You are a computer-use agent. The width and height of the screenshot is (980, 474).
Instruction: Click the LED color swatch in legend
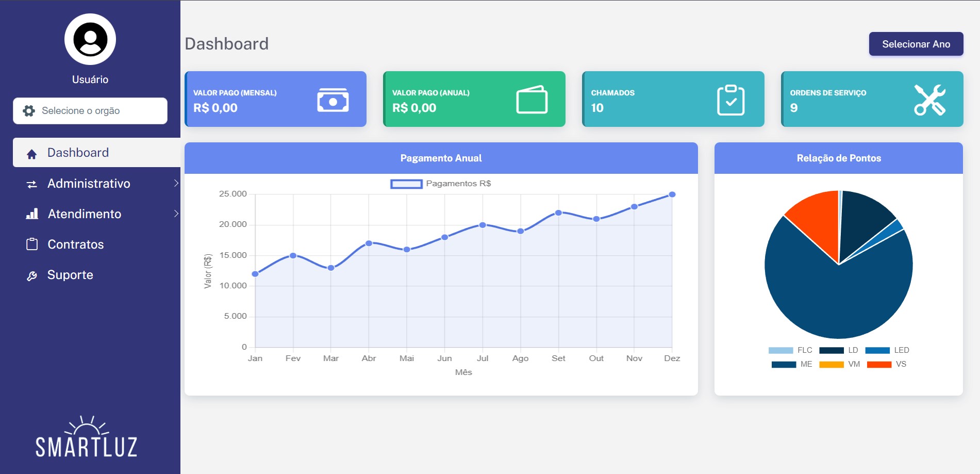click(x=877, y=350)
